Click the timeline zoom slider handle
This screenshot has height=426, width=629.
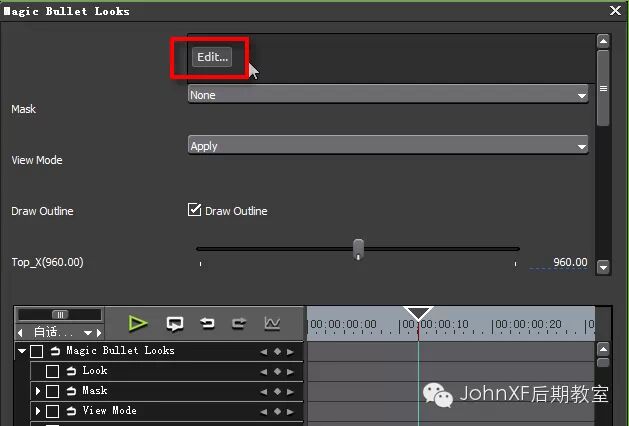(x=60, y=314)
